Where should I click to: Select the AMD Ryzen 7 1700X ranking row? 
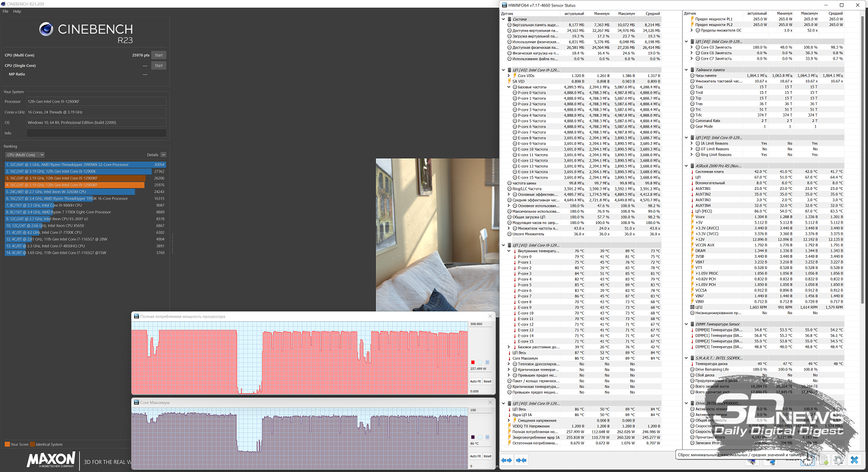tap(85, 212)
